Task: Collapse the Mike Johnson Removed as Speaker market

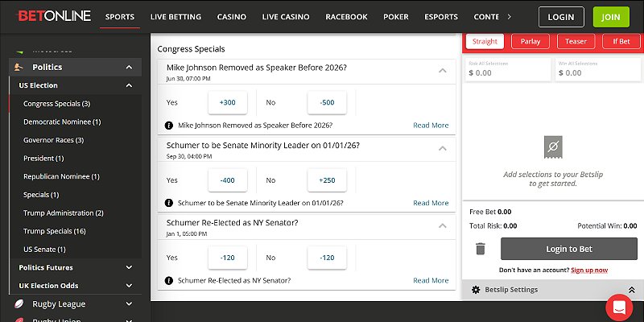Action: pos(442,71)
